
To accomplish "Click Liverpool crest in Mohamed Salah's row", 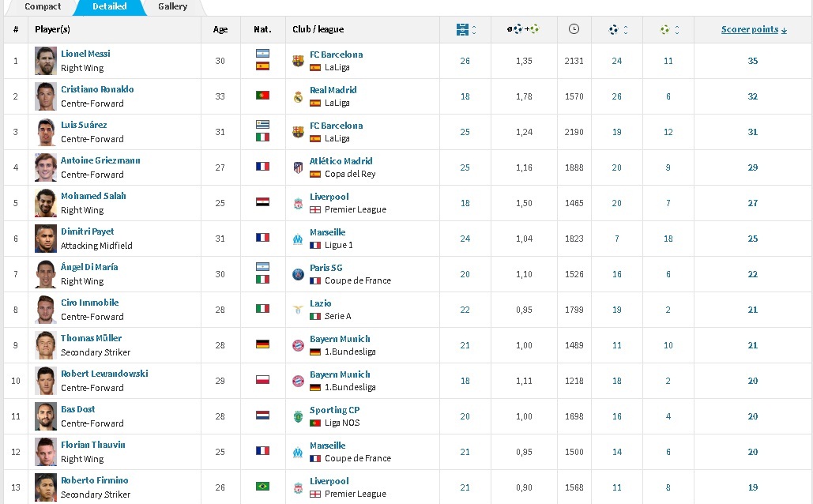I will [298, 203].
